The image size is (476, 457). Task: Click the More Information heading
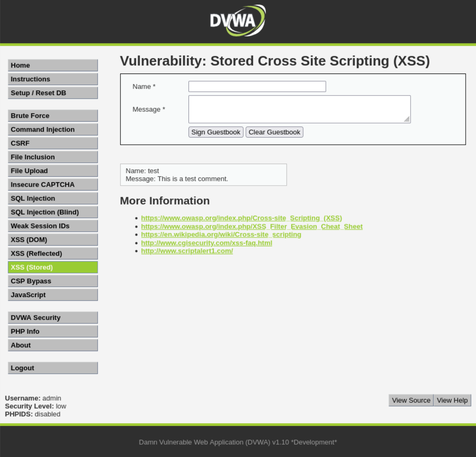[165, 201]
